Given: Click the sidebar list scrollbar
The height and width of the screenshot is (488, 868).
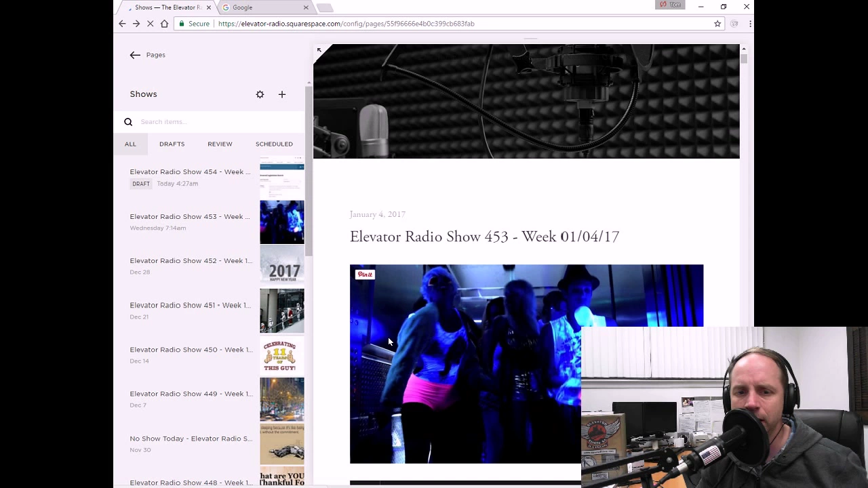Looking at the screenshot, I should tap(309, 169).
